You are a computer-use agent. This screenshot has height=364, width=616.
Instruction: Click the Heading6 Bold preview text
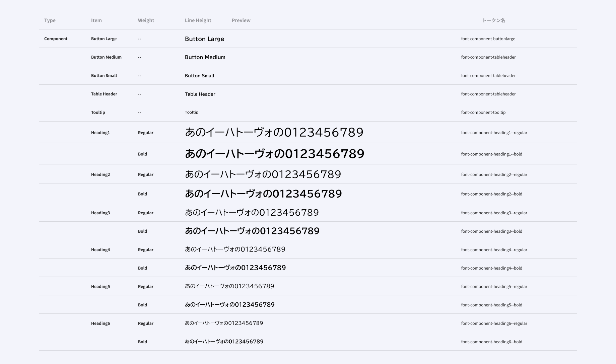pos(224,341)
